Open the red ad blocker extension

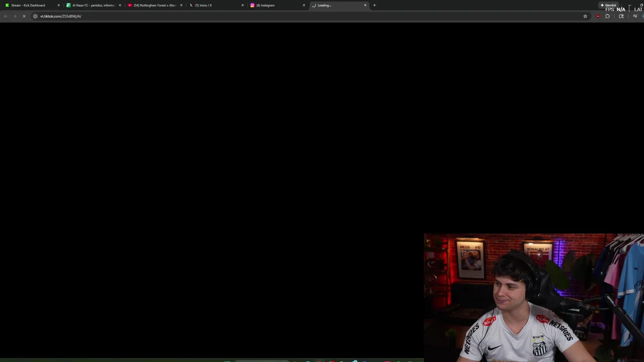tap(598, 16)
